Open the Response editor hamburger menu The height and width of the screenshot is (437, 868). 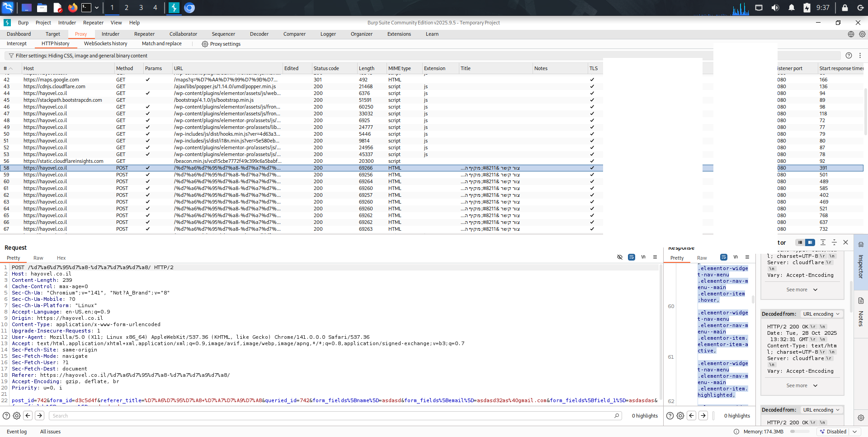click(747, 257)
